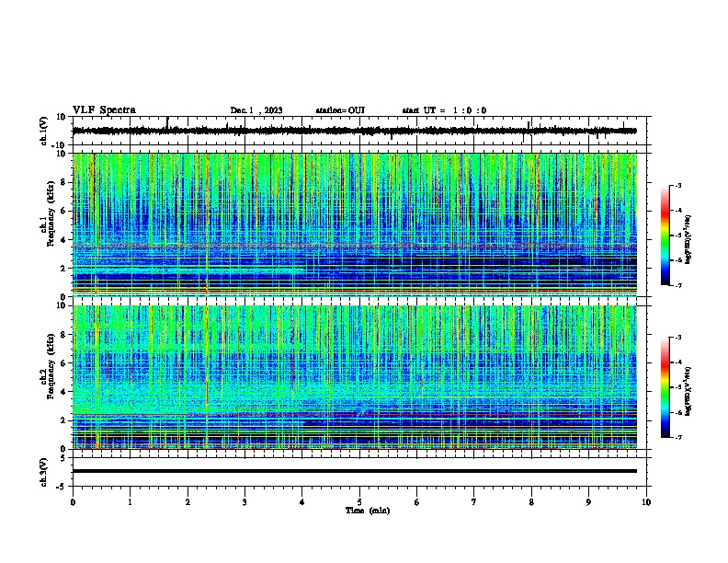Click the ch.2 'Frequency (kHz)' axis label
The image size is (728, 563).
tap(51, 366)
